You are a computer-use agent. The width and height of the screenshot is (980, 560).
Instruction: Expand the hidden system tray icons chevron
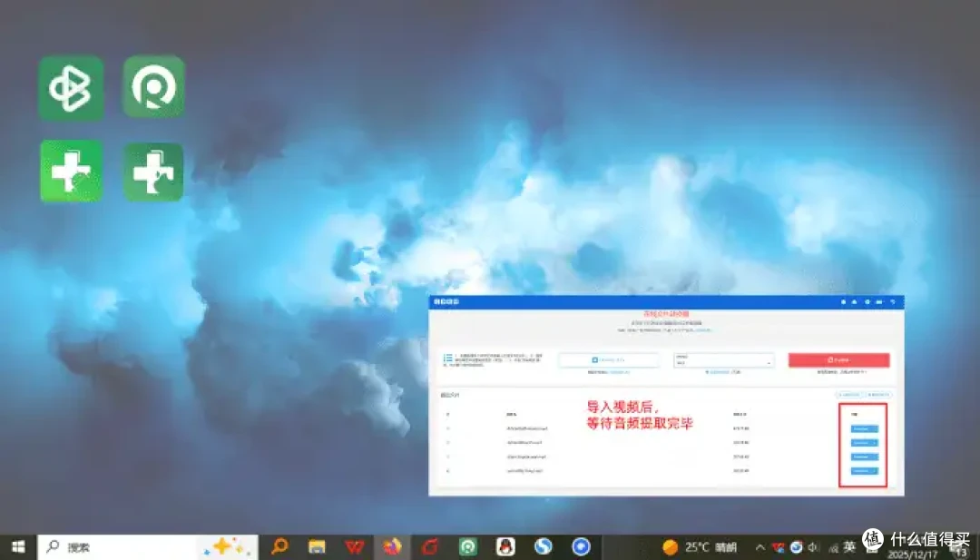click(760, 547)
